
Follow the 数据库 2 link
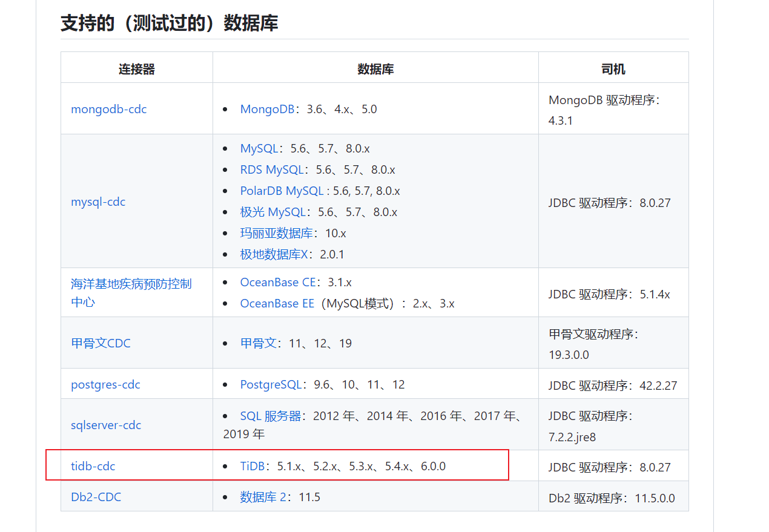263,497
